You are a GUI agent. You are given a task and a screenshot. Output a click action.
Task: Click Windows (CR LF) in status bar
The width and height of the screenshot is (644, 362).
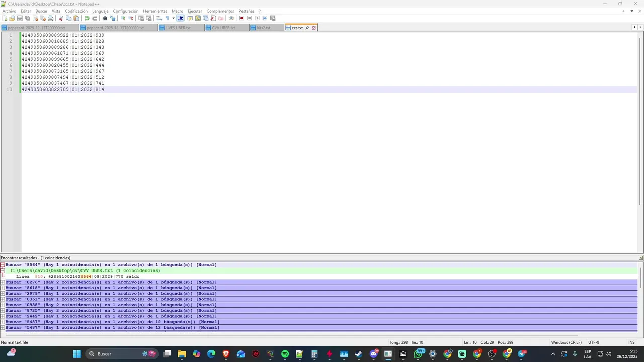pos(566,342)
